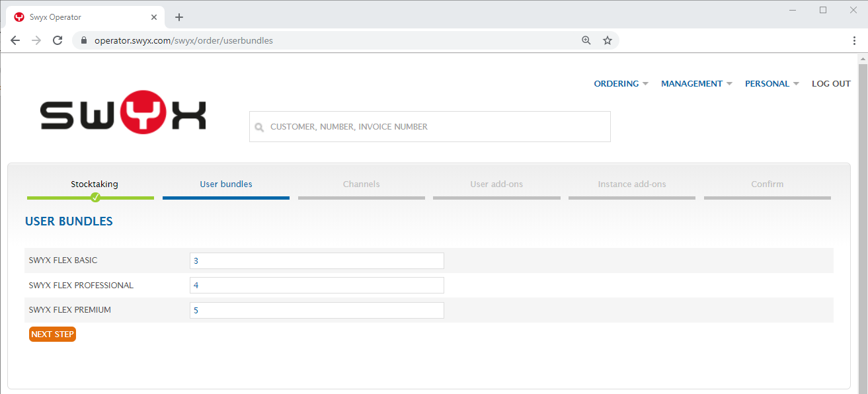Expand the MANAGEMENT dropdown menu
The image size is (868, 394).
pyautogui.click(x=697, y=84)
